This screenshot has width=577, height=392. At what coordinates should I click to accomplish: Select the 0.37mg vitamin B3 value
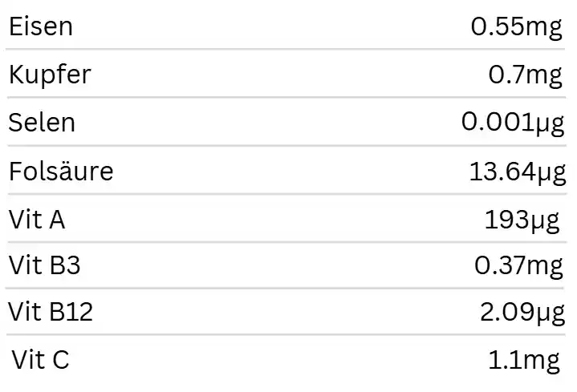coord(518,265)
